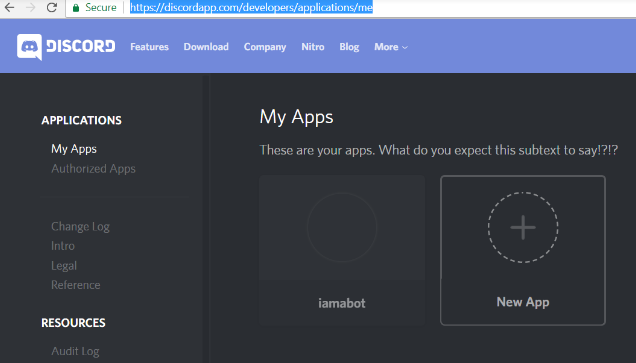Open the Features page

point(149,47)
